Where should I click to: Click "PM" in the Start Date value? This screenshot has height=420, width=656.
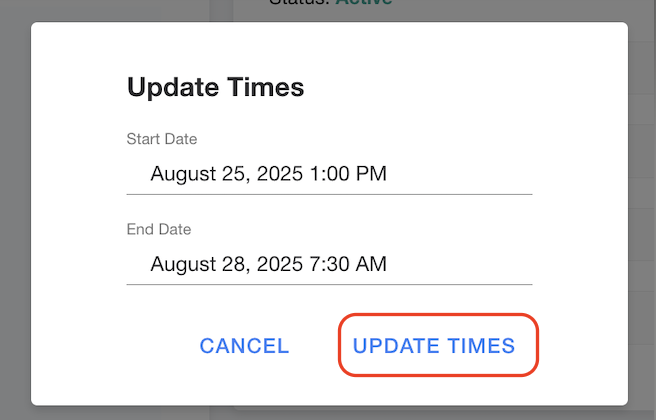pos(372,174)
